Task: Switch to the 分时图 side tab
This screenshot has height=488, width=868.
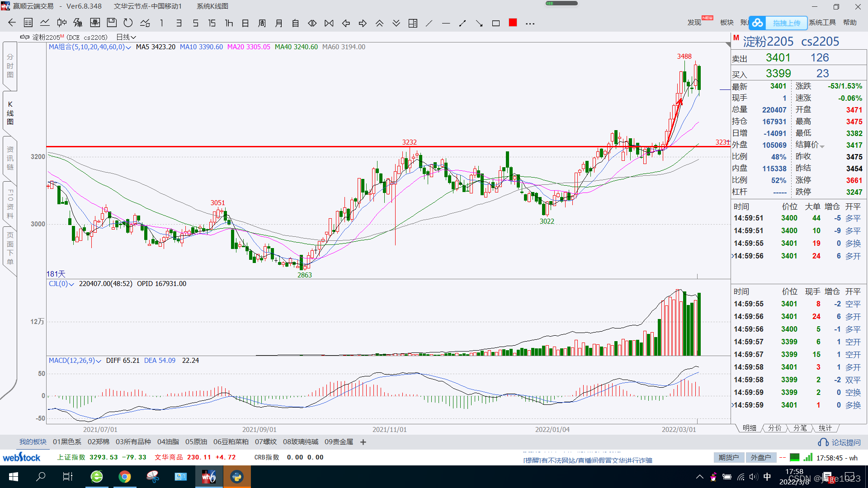Action: (x=10, y=66)
